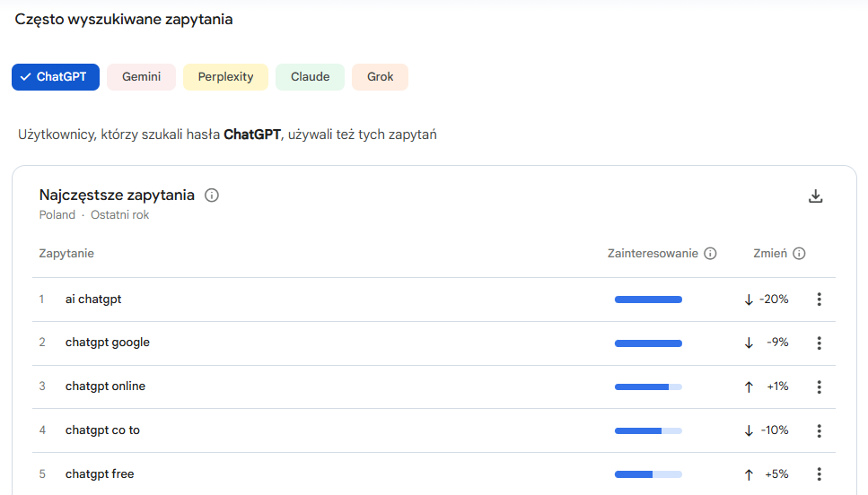Select the Gemini chip
The image size is (868, 495).
click(x=141, y=77)
